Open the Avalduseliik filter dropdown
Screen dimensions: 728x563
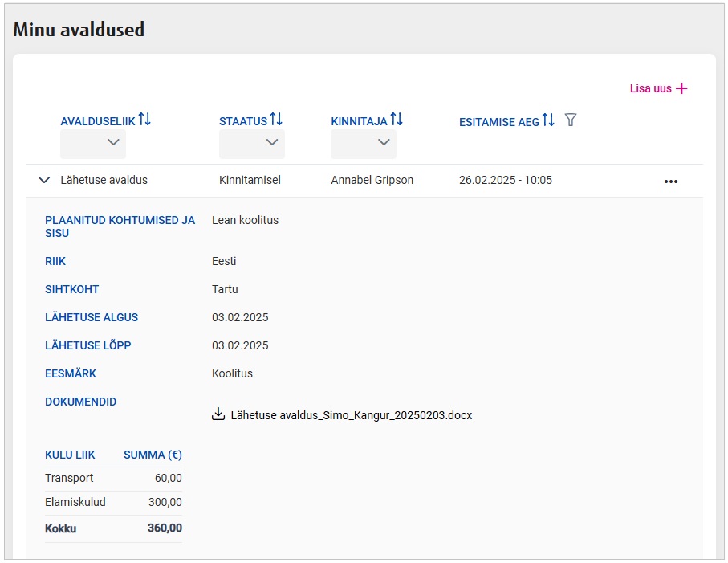[93, 143]
